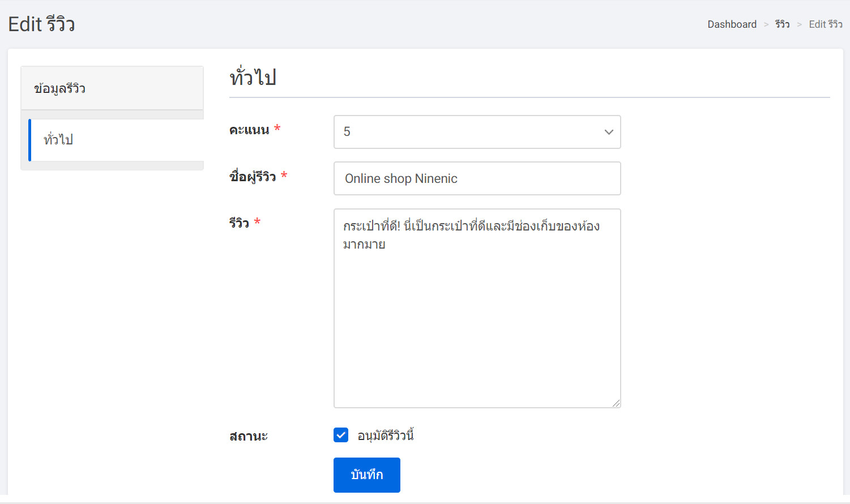Viewport: 850px width, 504px height.
Task: Open the คะแนน rating dropdown
Action: [477, 132]
